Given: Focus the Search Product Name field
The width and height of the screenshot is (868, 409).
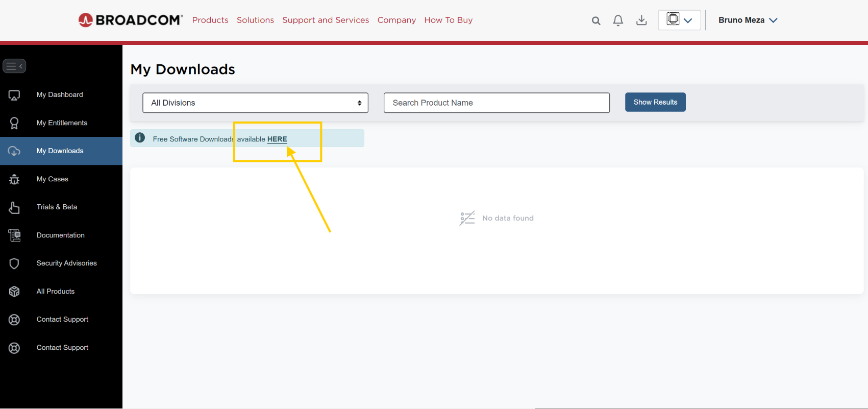Looking at the screenshot, I should (x=497, y=103).
